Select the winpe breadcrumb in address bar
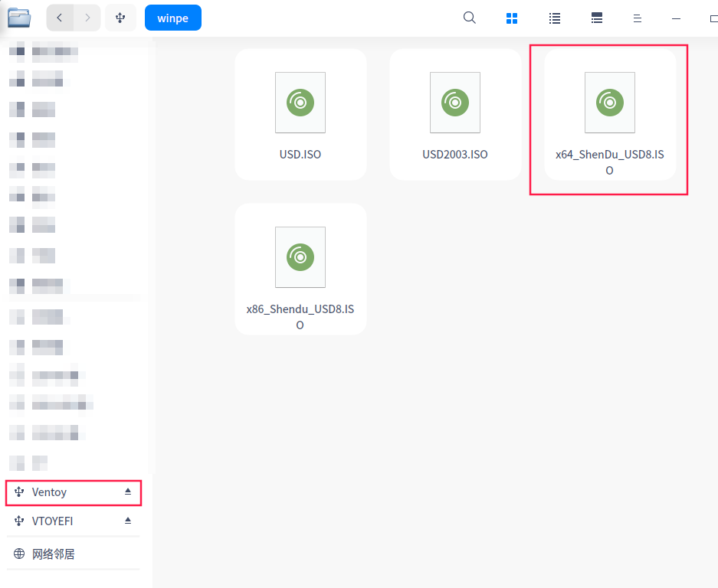 point(172,18)
